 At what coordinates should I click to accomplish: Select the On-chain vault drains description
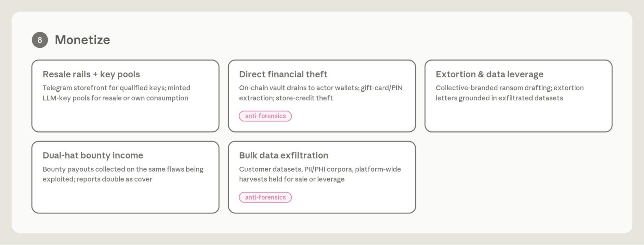[x=321, y=93]
